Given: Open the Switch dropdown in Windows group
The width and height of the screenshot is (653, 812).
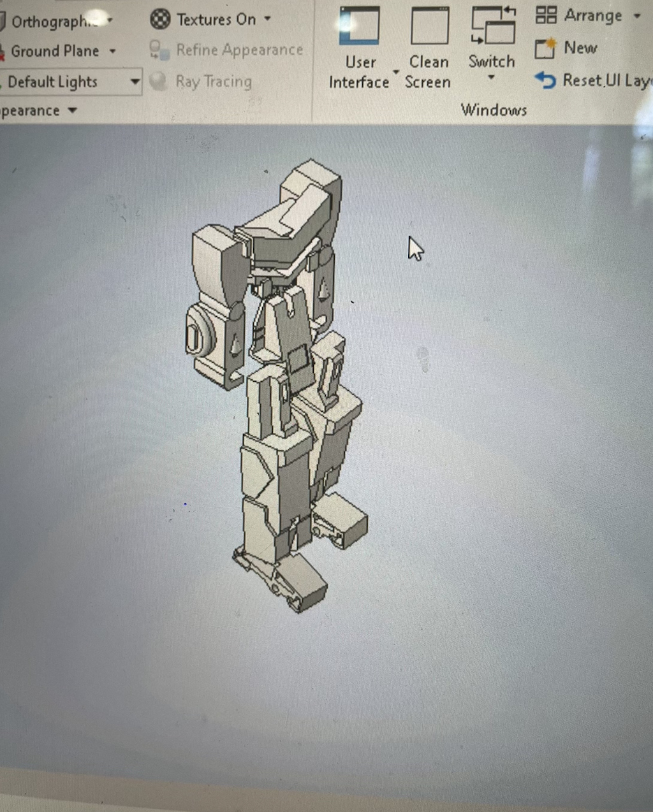Looking at the screenshot, I should pyautogui.click(x=491, y=76).
